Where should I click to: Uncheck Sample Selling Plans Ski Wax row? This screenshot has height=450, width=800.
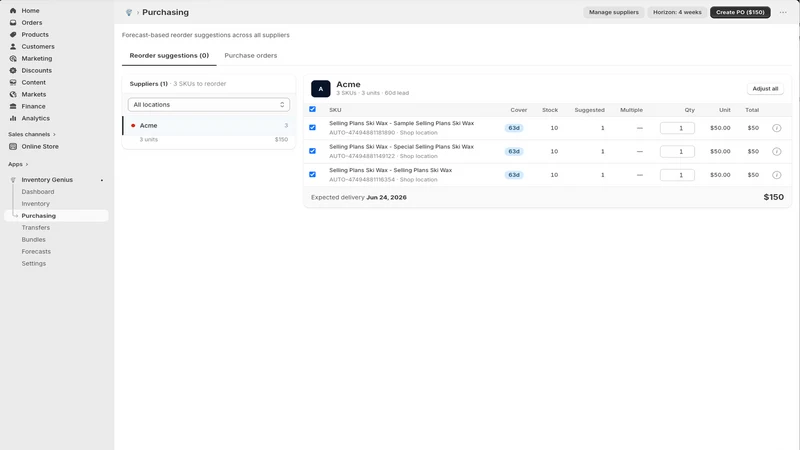click(x=312, y=128)
